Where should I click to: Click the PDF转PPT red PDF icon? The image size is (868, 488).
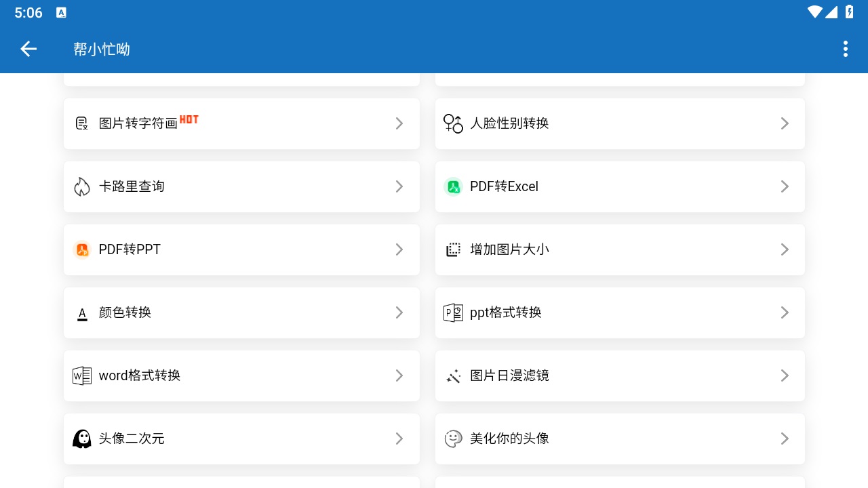point(81,249)
